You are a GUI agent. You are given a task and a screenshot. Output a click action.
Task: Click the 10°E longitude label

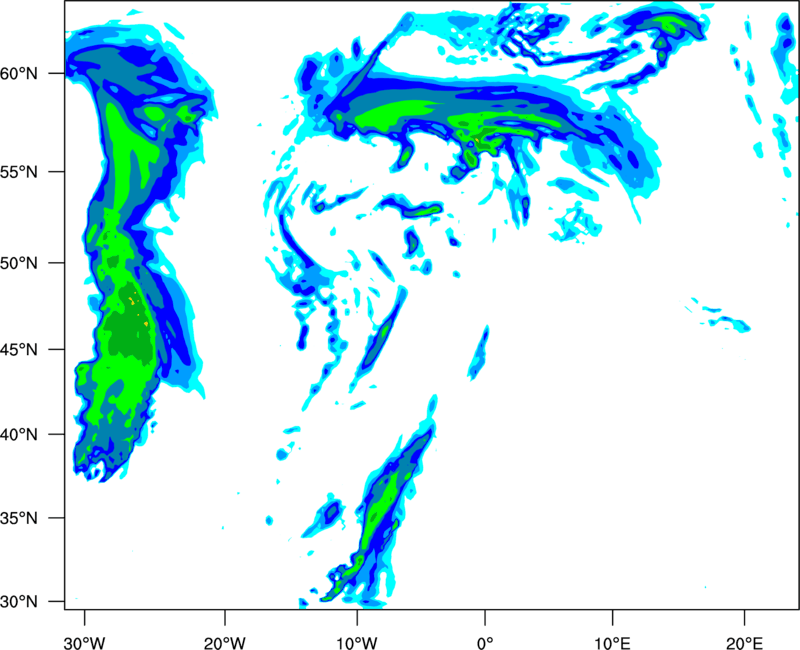[x=613, y=643]
